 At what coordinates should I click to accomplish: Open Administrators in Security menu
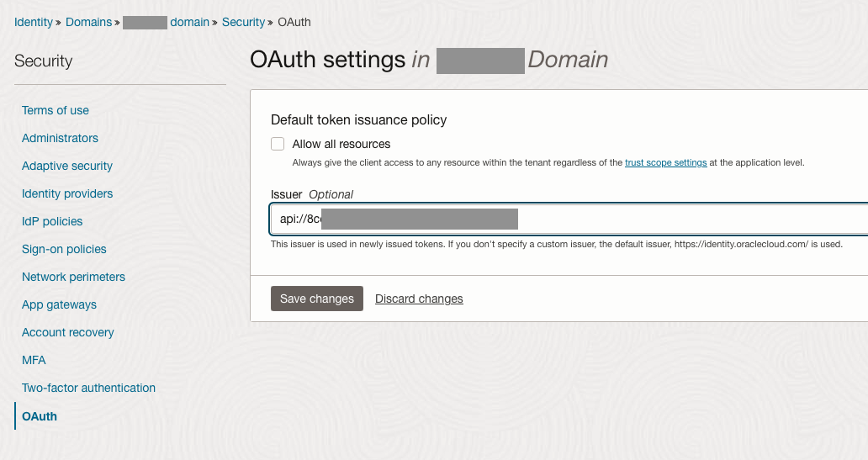coord(60,138)
